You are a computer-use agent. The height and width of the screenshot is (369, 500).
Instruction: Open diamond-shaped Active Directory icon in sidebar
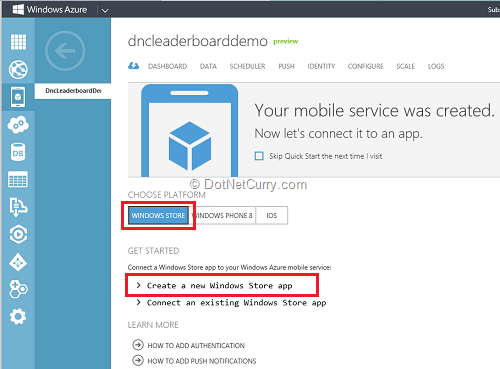18,262
